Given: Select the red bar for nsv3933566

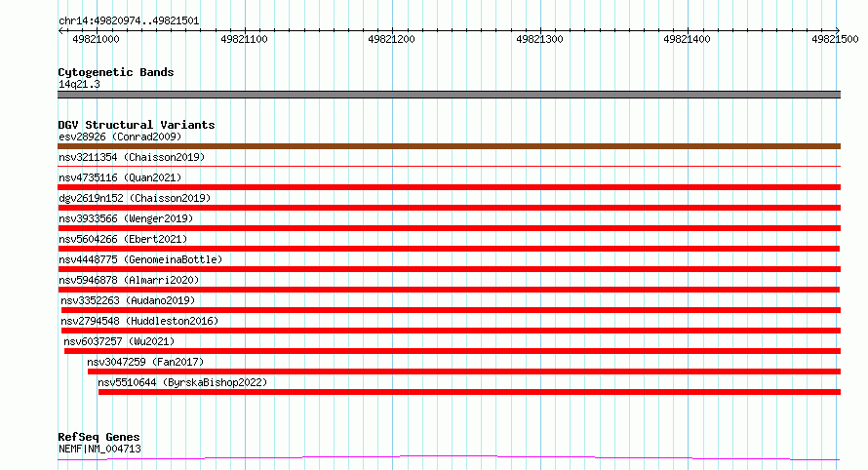Looking at the screenshot, I should pos(449,228).
